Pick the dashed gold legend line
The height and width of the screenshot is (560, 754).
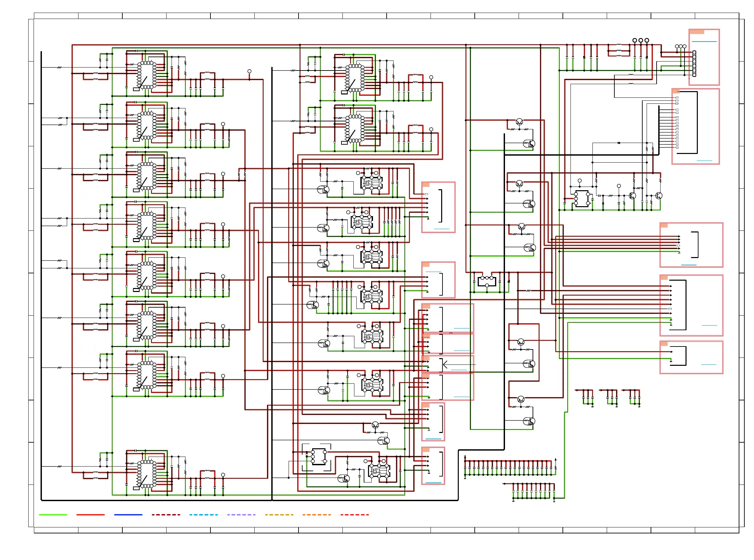tap(279, 514)
